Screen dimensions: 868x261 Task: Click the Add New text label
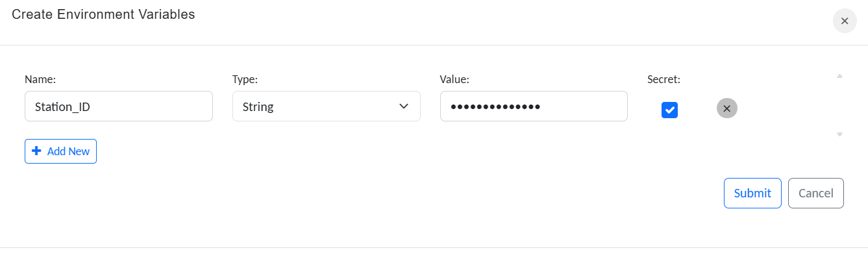68,151
